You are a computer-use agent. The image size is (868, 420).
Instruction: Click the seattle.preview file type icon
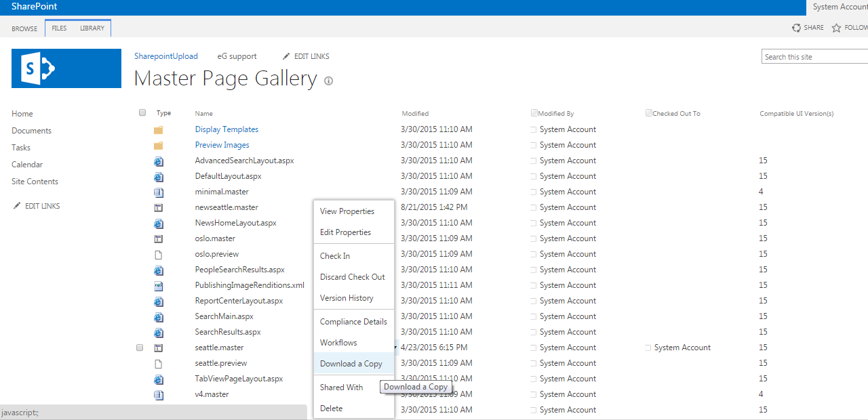pyautogui.click(x=158, y=363)
